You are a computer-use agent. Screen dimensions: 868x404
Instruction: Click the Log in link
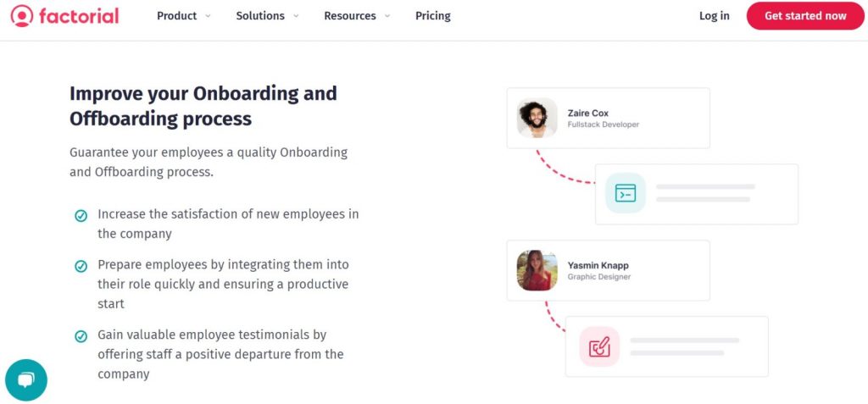point(714,16)
